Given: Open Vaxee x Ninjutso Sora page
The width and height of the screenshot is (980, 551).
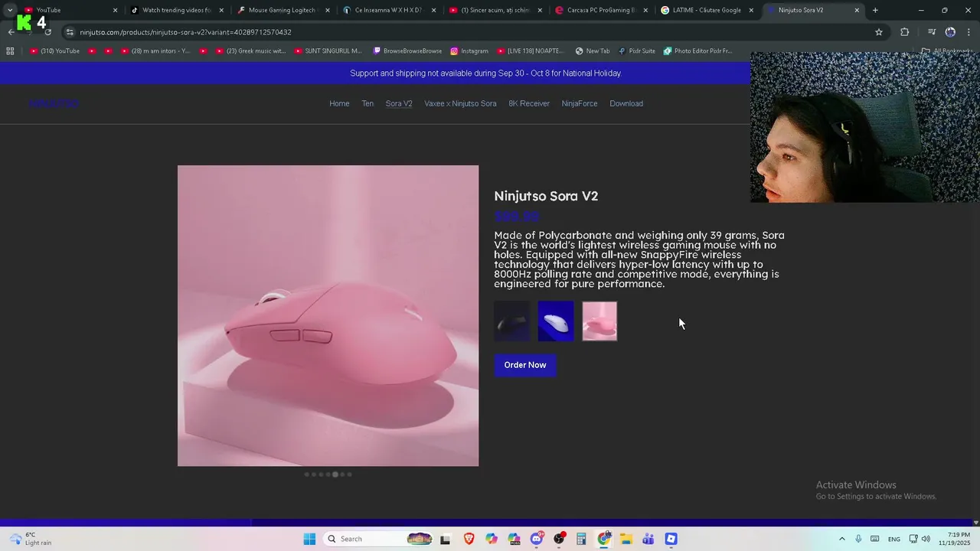Looking at the screenshot, I should tap(460, 103).
